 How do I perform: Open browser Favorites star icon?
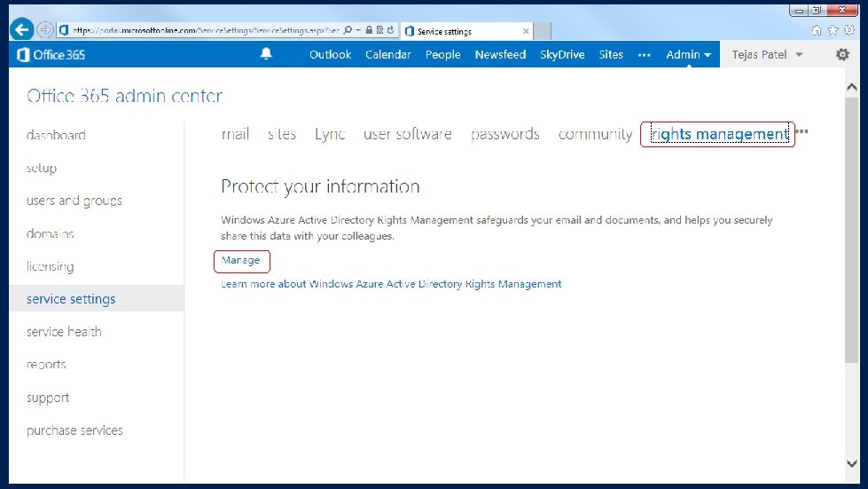(833, 30)
